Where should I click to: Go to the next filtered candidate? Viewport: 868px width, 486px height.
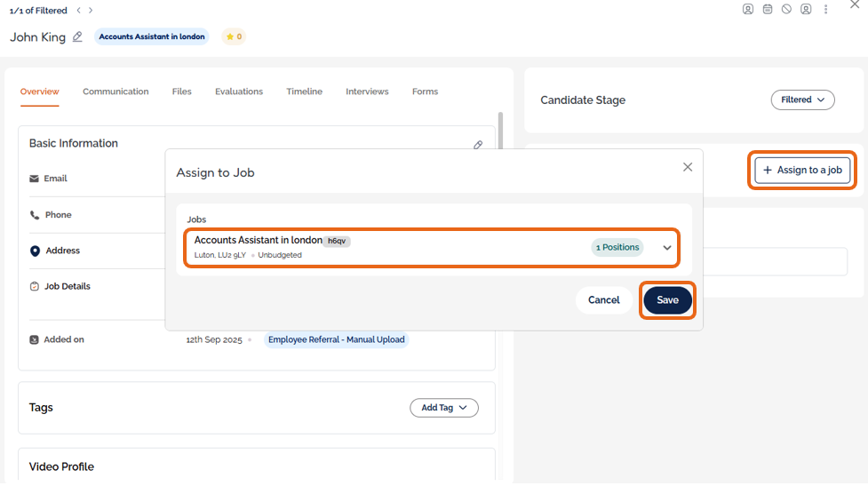point(91,11)
